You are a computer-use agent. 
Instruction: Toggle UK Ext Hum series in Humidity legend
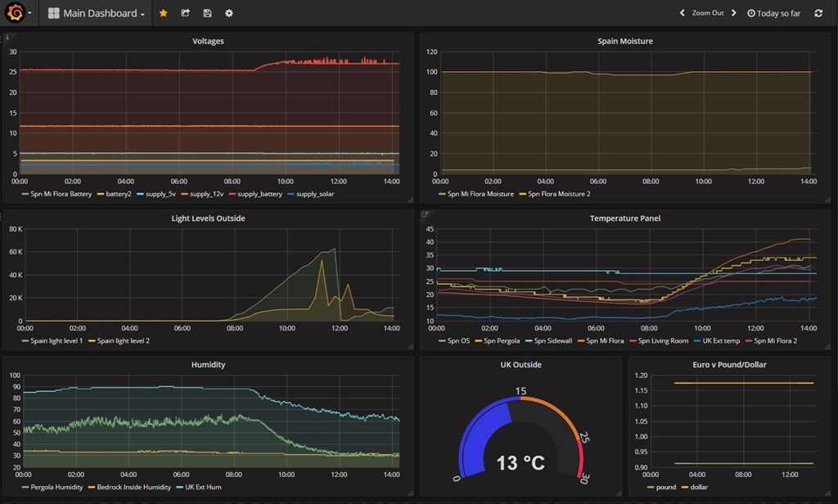coord(204,487)
